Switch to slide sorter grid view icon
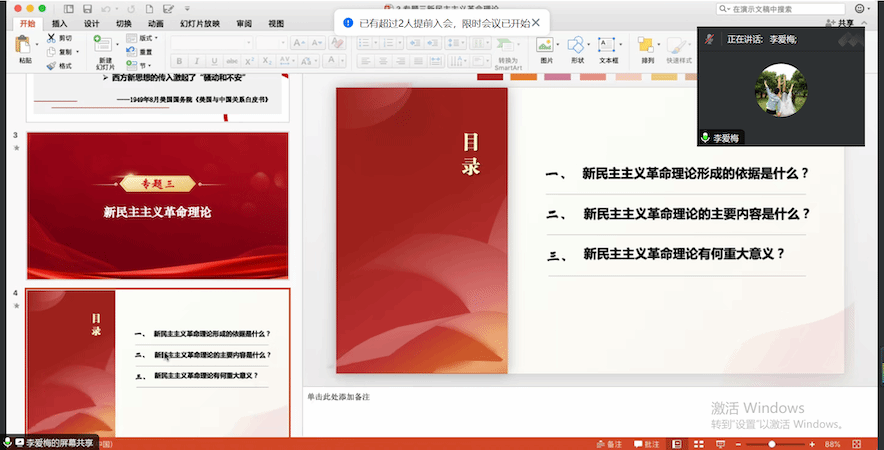884x450 pixels. click(698, 443)
